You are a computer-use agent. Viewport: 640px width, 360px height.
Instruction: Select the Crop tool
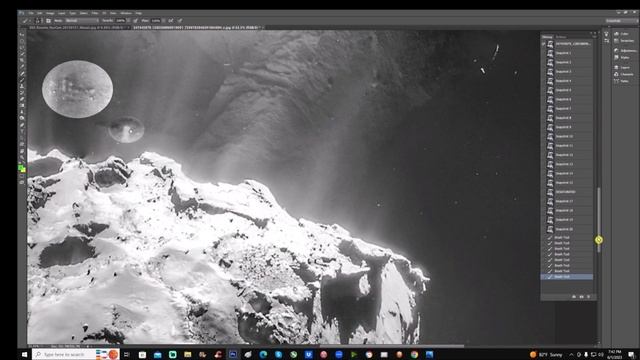(22, 60)
